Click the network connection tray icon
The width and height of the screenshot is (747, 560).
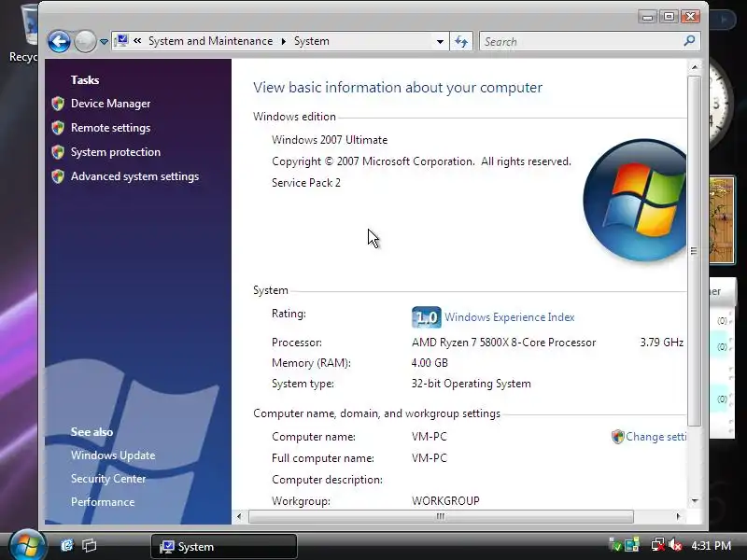point(632,545)
